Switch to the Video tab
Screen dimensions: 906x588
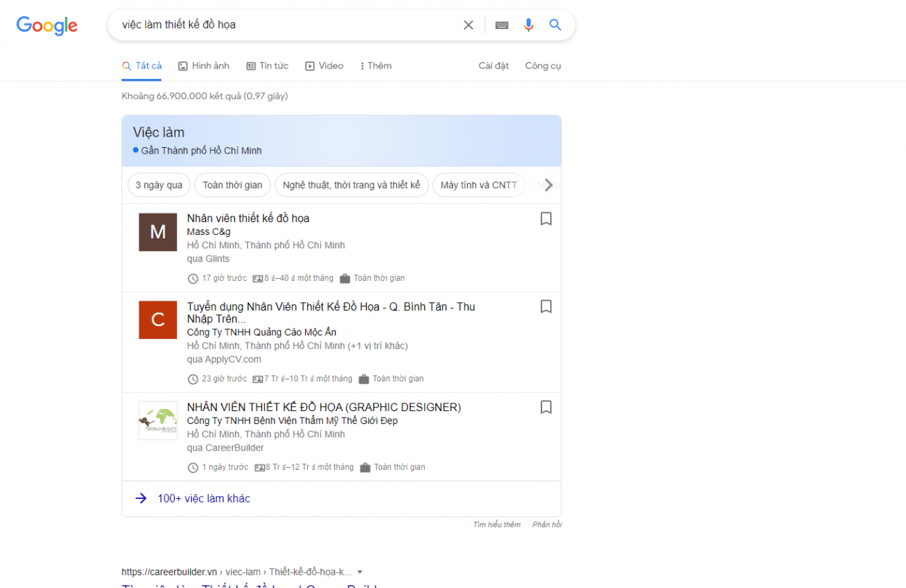(x=324, y=66)
